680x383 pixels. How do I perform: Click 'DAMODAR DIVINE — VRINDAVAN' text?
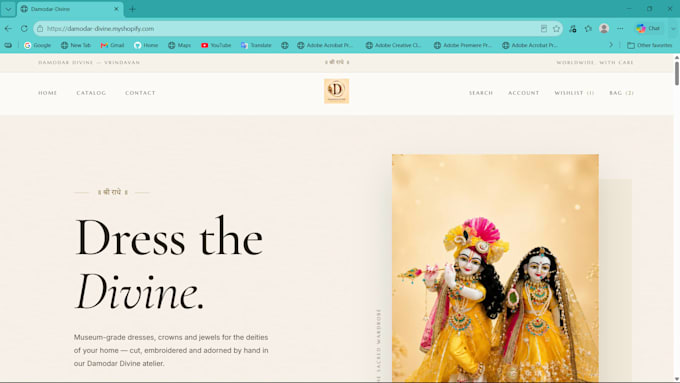point(89,62)
